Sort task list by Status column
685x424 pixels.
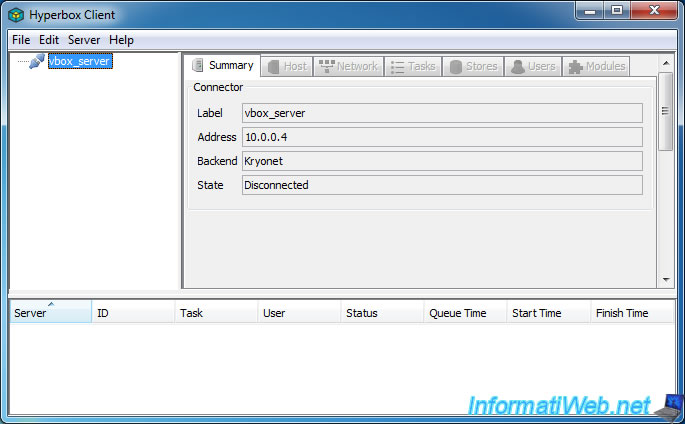tap(381, 313)
